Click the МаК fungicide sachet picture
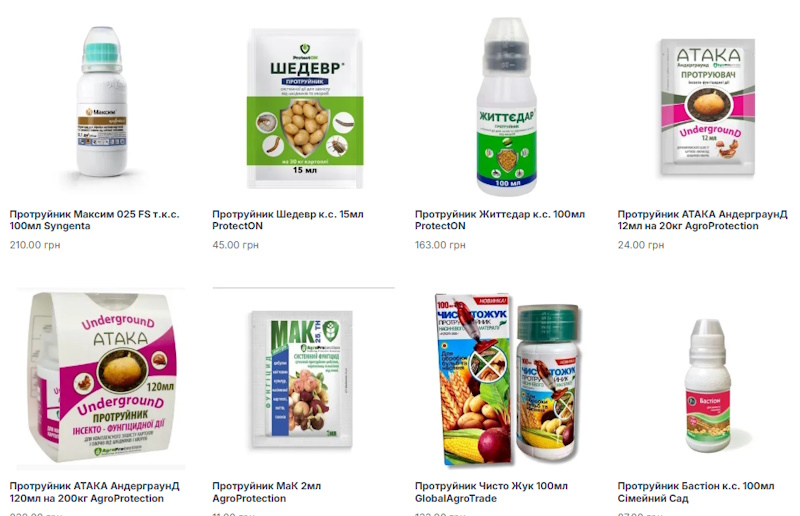The height and width of the screenshot is (516, 800). (x=302, y=380)
